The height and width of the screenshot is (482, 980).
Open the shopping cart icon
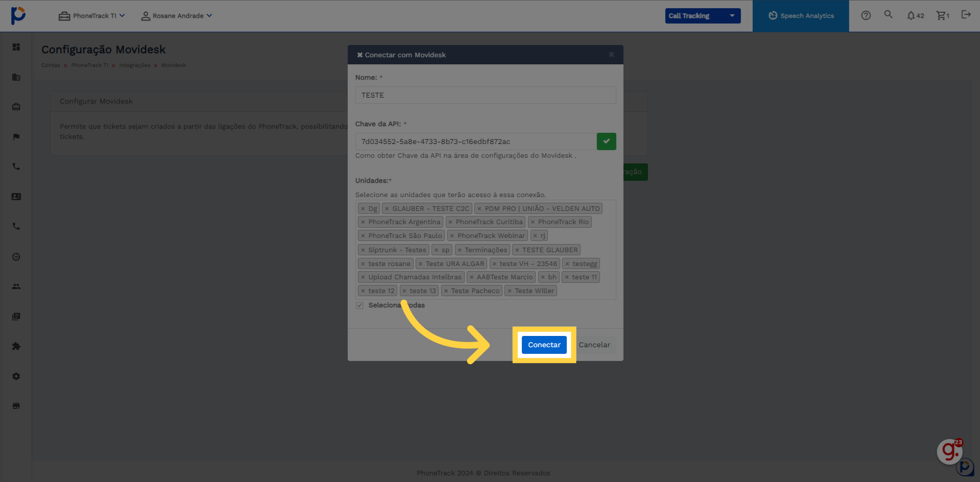943,16
